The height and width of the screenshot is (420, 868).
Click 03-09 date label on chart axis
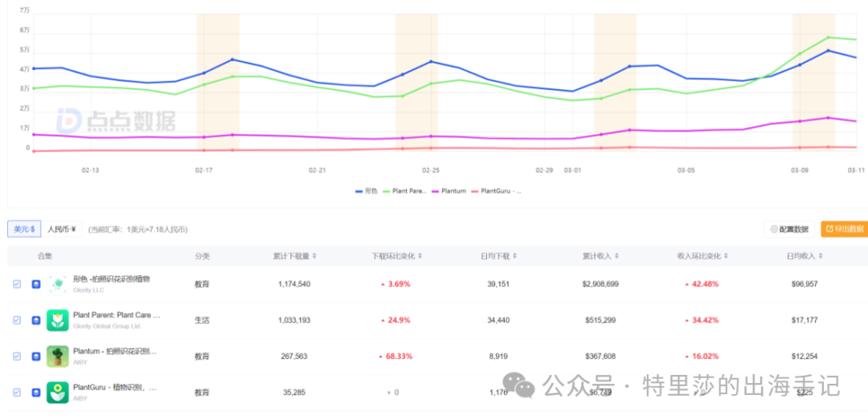800,170
